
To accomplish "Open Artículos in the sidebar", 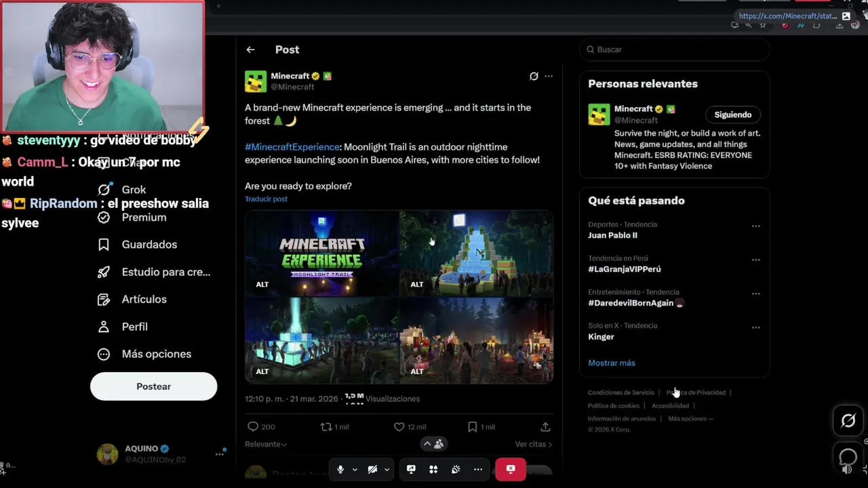I will click(x=132, y=299).
